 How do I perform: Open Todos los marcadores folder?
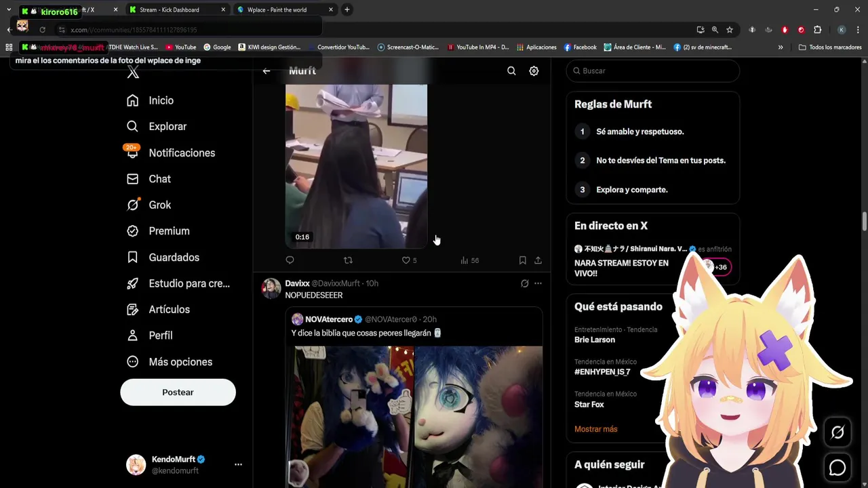830,47
